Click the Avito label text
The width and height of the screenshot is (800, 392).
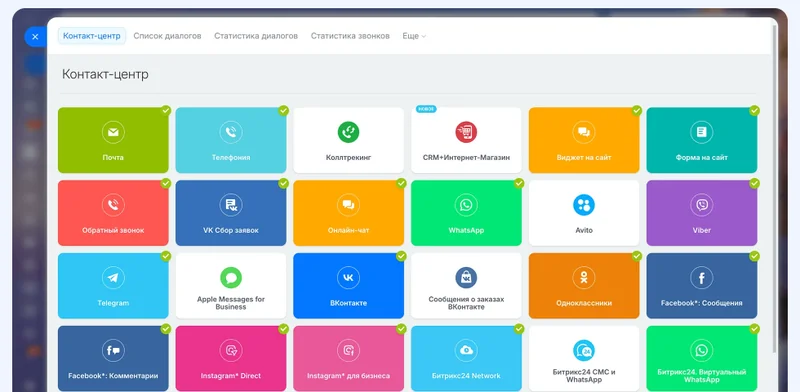click(584, 230)
